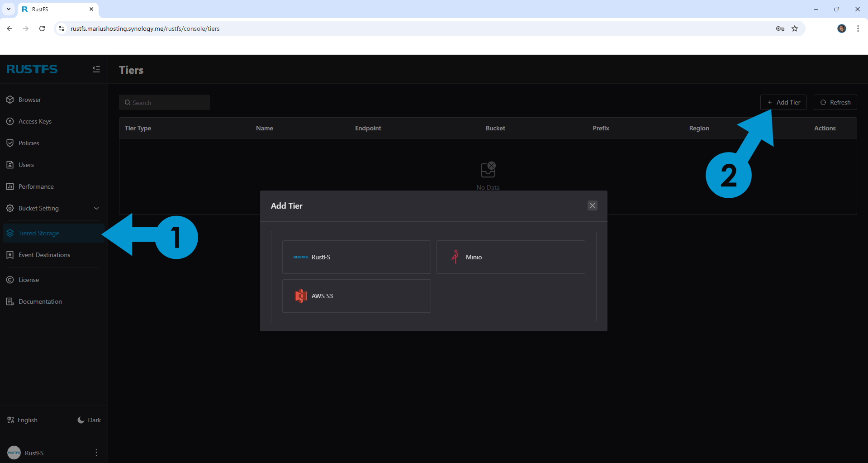
Task: Click the Policies shield icon
Action: click(x=10, y=143)
